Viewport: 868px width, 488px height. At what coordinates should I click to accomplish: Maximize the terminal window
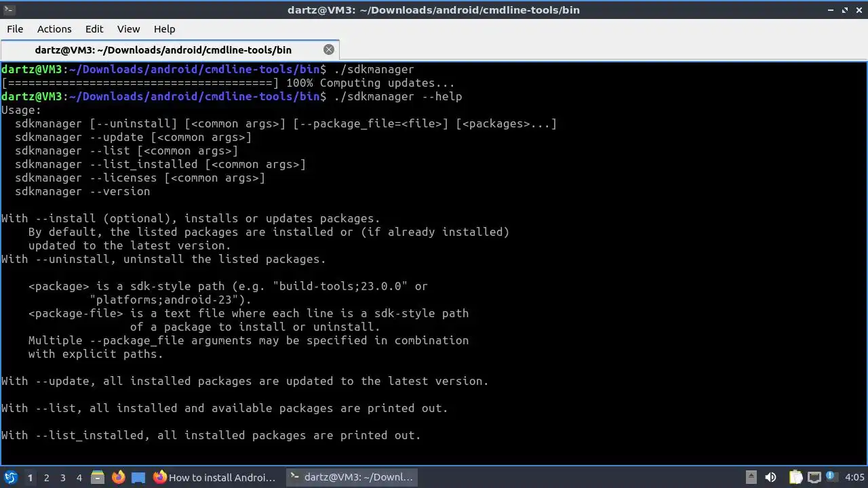tap(845, 9)
